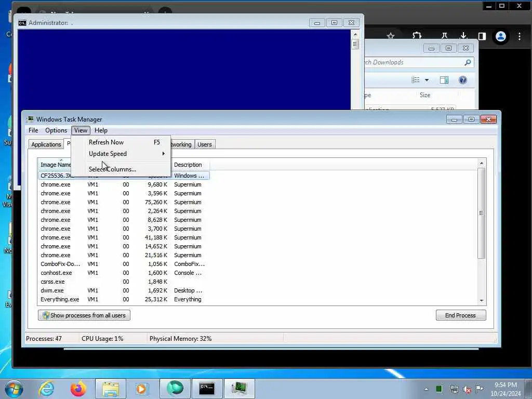Open Windows Explorer folder taskbar icon
The width and height of the screenshot is (532, 399).
pyautogui.click(x=110, y=389)
